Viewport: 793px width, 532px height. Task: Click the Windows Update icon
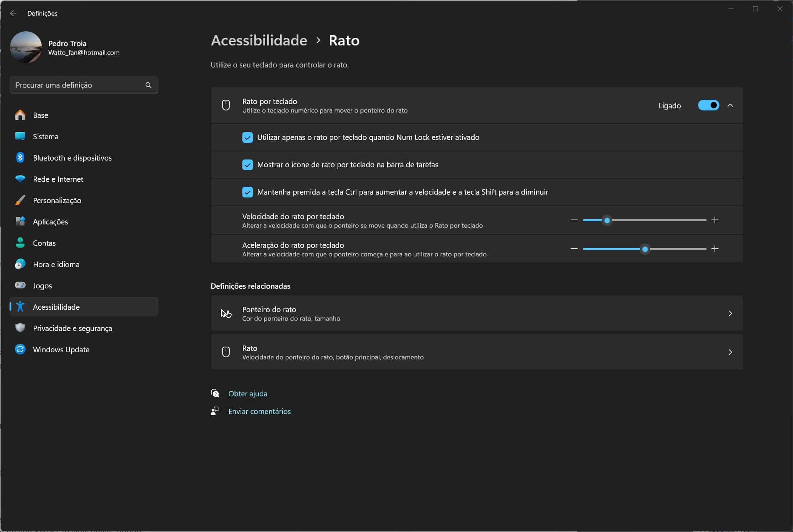(20, 349)
